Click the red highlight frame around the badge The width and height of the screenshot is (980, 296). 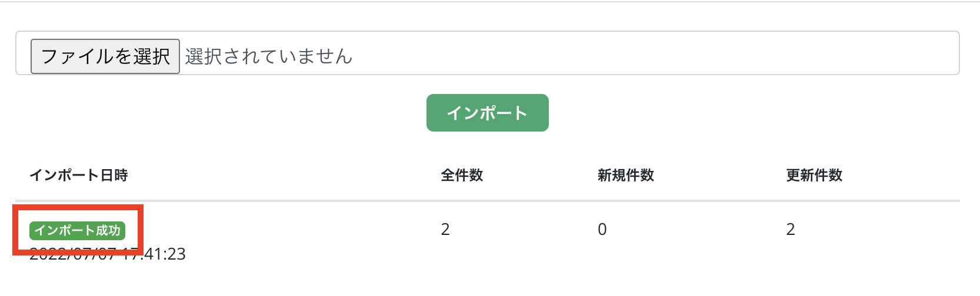141,230
